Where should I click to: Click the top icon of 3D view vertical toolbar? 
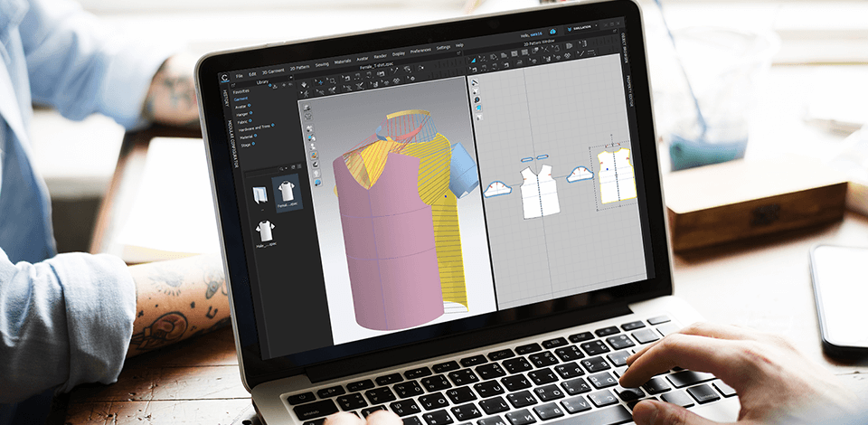click(307, 108)
